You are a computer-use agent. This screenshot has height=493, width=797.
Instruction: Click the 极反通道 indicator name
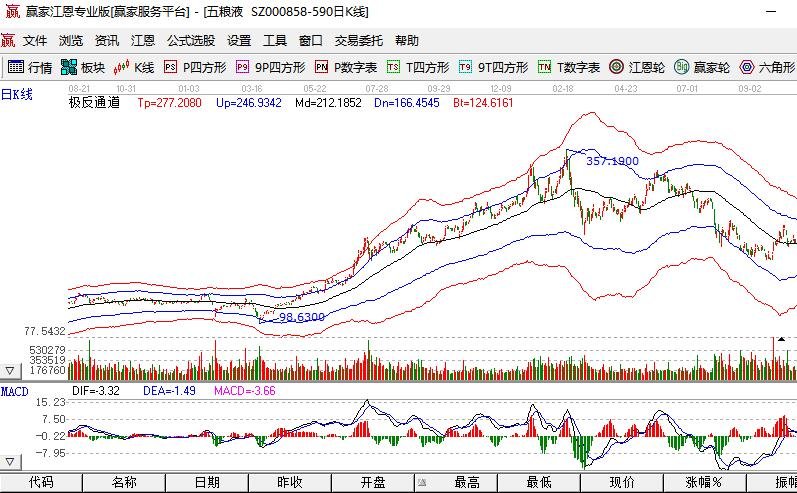pyautogui.click(x=94, y=103)
